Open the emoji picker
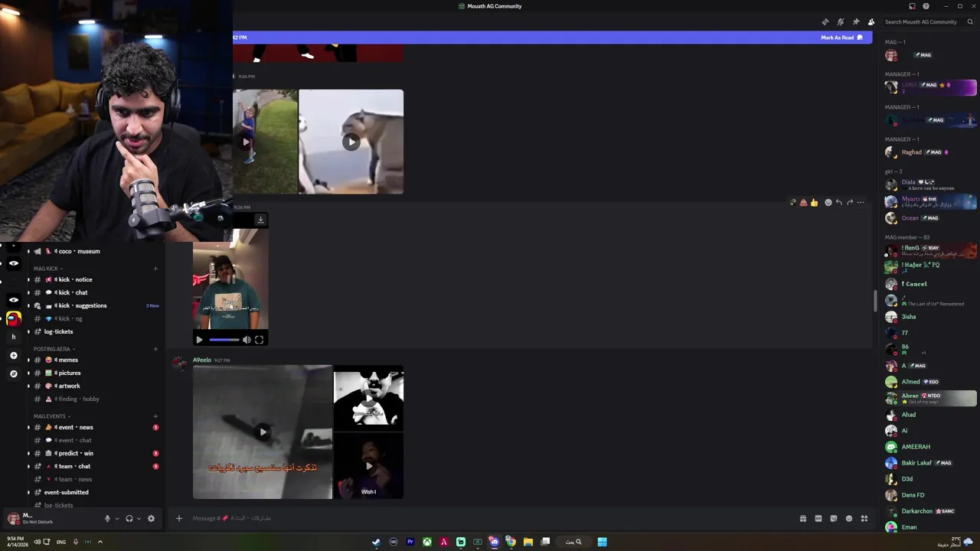The image size is (980, 551). tap(849, 518)
